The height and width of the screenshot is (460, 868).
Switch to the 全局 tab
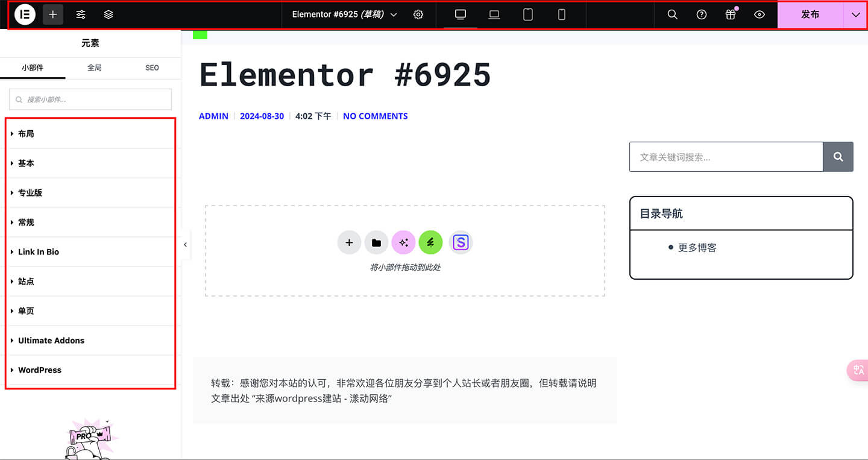95,68
